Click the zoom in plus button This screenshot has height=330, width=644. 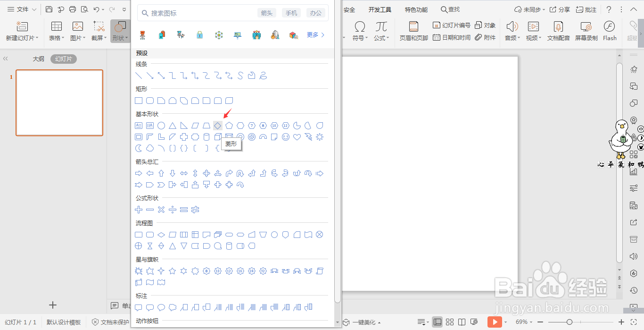coord(621,322)
